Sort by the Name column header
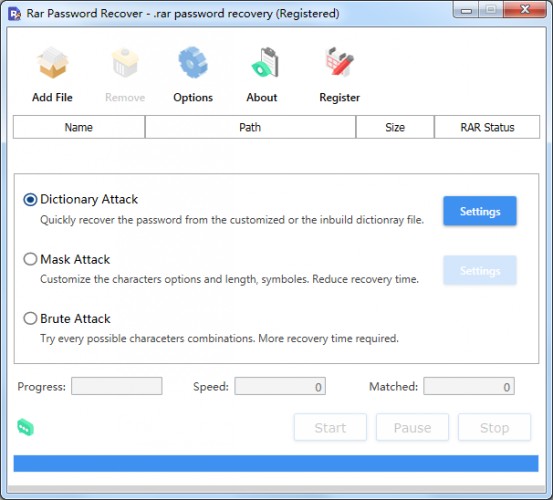The height and width of the screenshot is (500, 553). point(79,127)
